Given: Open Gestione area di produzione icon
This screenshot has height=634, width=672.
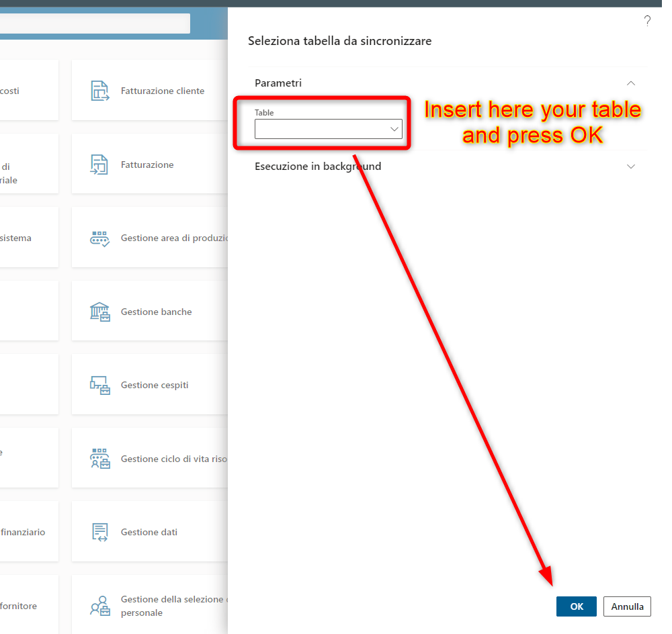Looking at the screenshot, I should [x=99, y=238].
